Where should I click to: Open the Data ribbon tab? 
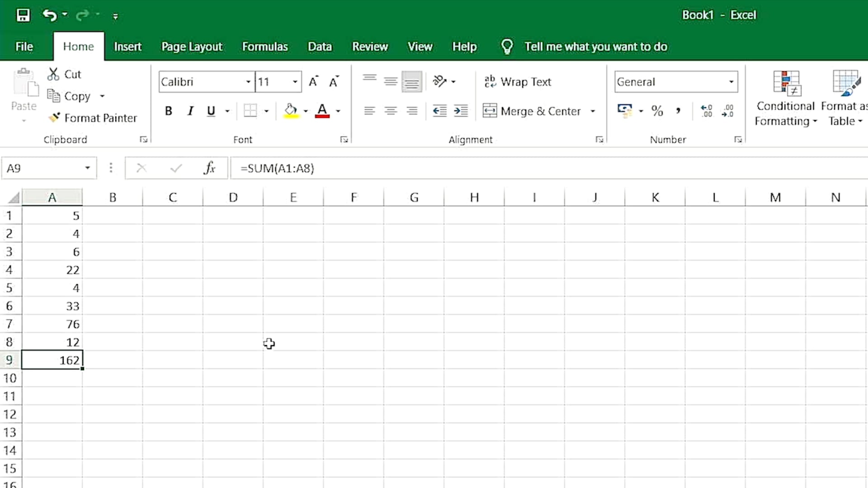click(320, 46)
